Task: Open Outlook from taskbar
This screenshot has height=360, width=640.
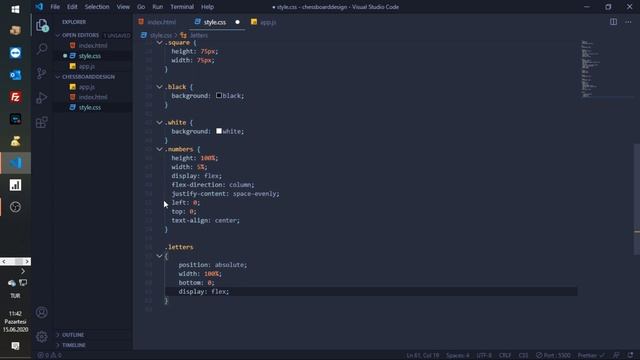Action: click(16, 75)
